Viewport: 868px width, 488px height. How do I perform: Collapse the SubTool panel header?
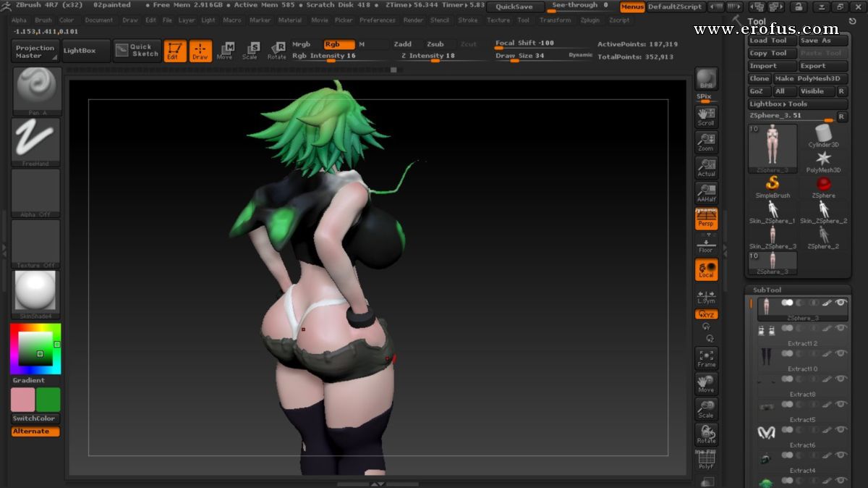[767, 290]
